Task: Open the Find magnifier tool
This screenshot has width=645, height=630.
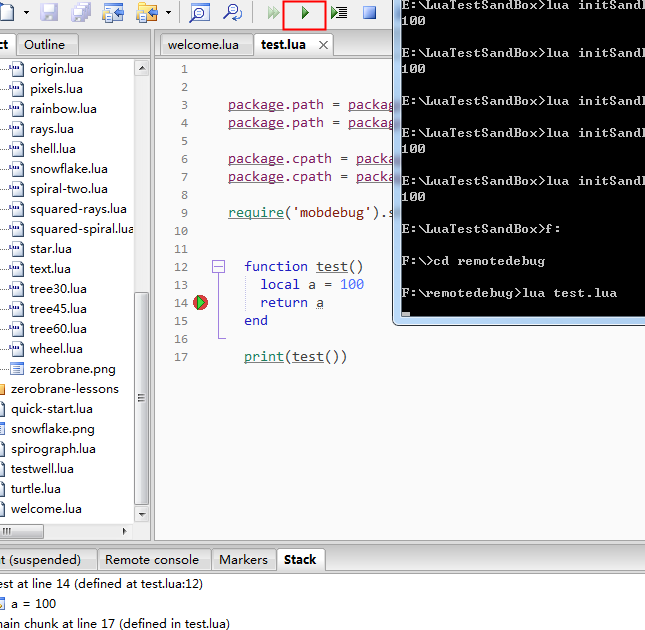Action: (199, 13)
